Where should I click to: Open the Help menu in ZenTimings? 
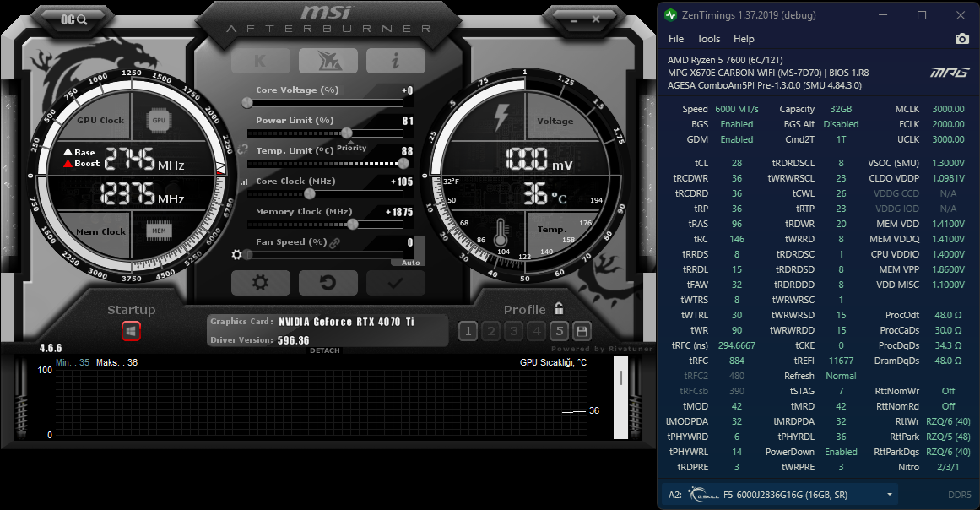point(744,39)
